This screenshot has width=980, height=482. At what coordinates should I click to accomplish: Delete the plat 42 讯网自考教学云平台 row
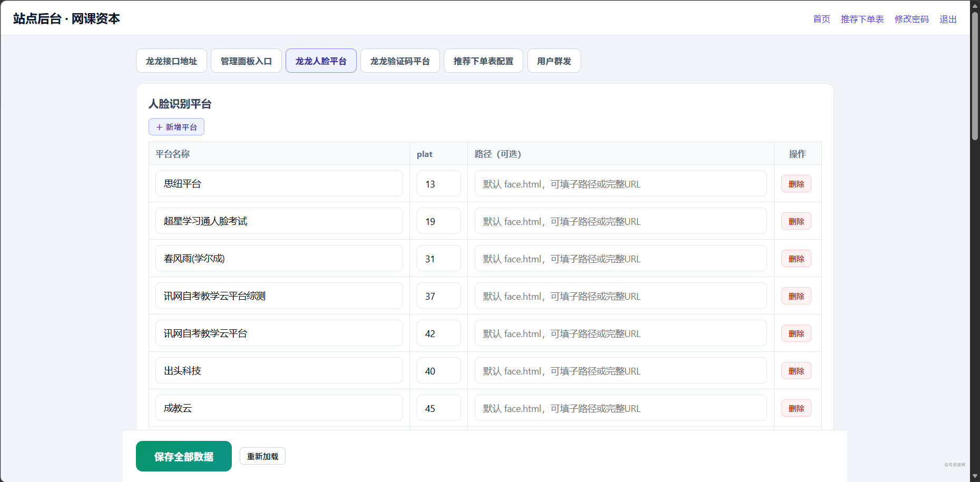coord(796,333)
